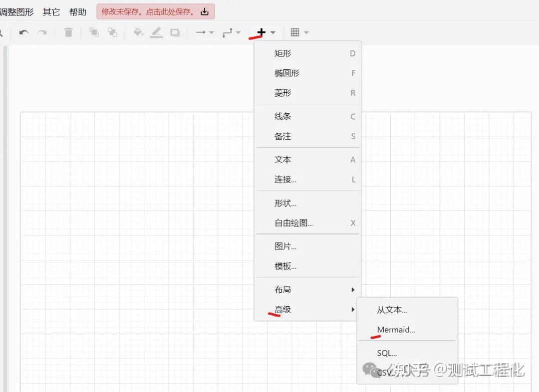This screenshot has height=392, width=539.
Task: Click the Delete trash can icon
Action: [68, 32]
